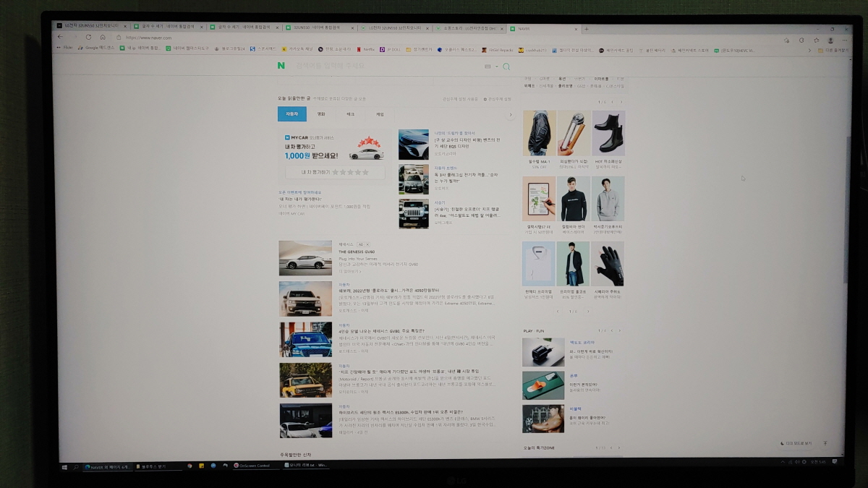The height and width of the screenshot is (488, 868).
Task: Select the 게임 topic tab
Action: coord(380,114)
